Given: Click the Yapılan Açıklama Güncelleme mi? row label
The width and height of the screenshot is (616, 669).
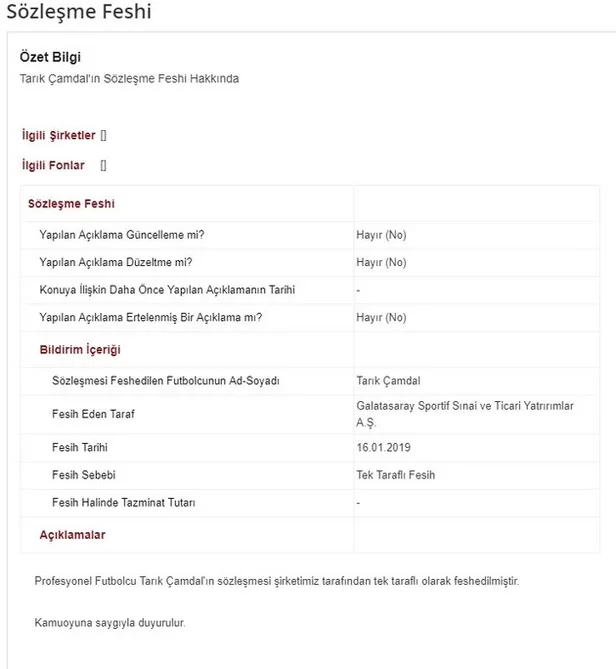Looking at the screenshot, I should pos(122,235).
